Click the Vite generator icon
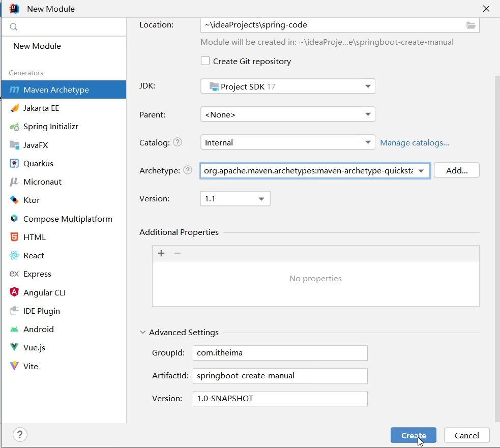 [x=14, y=366]
